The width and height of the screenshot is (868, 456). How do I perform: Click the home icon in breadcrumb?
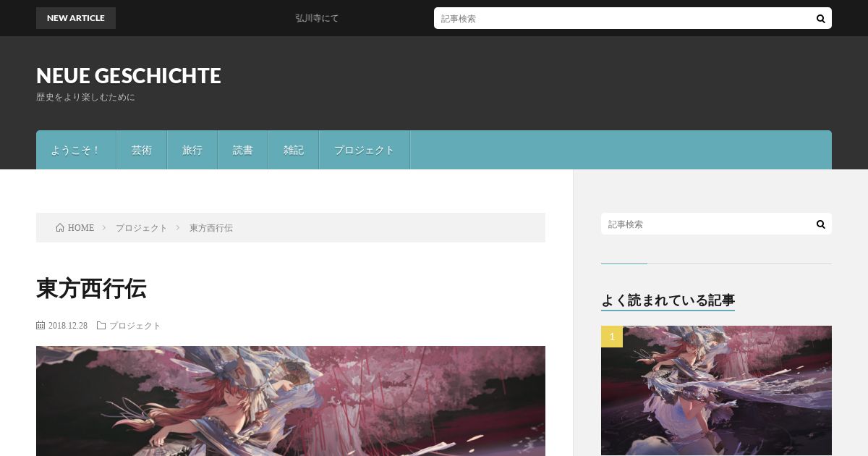60,227
